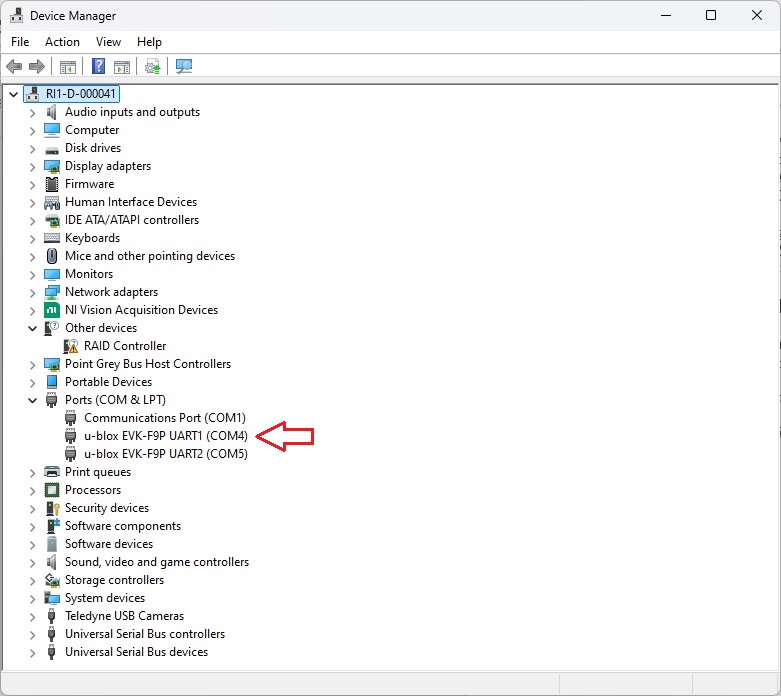Select the RI1-D-000041 computer name
This screenshot has width=781, height=696.
pos(80,94)
